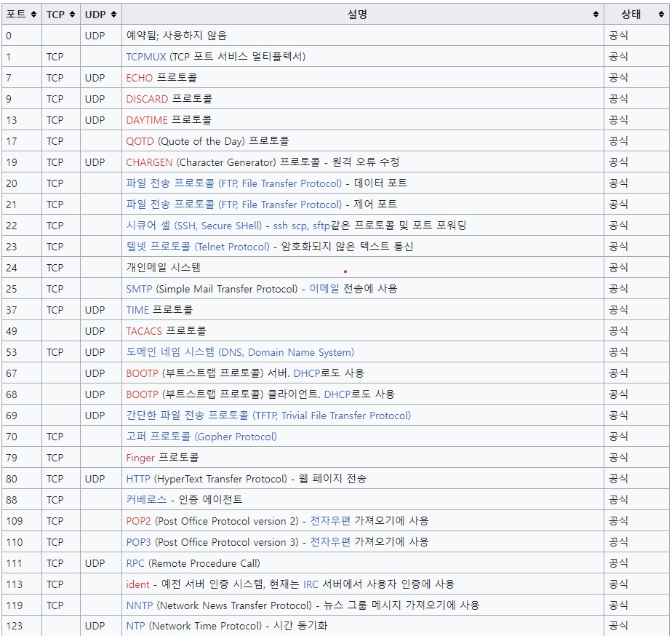Viewport: 672px width, 636px height.
Task: Select the 예약됨; 사용하지 않음 description cell
Action: [363, 35]
